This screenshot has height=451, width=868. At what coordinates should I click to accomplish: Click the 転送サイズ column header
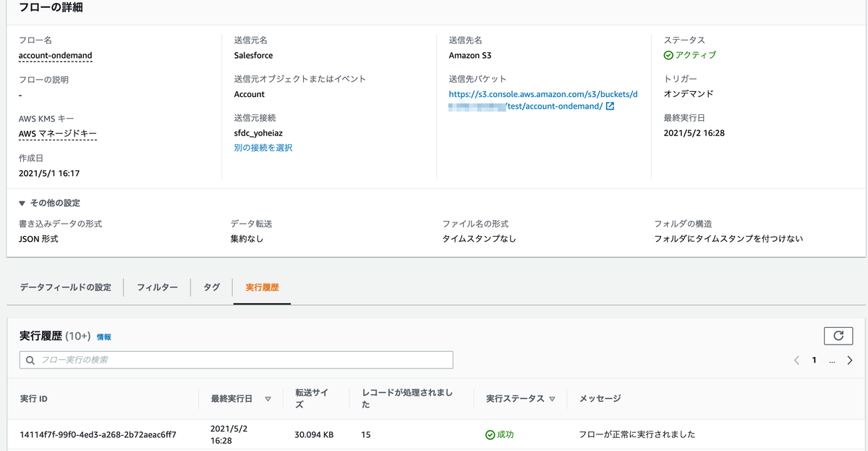tap(311, 399)
